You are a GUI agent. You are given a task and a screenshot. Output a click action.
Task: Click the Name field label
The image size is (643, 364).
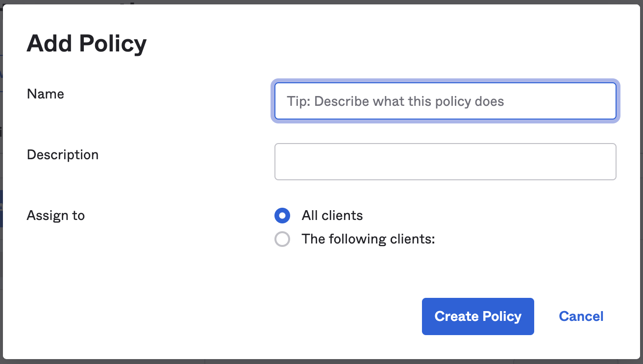coord(46,94)
